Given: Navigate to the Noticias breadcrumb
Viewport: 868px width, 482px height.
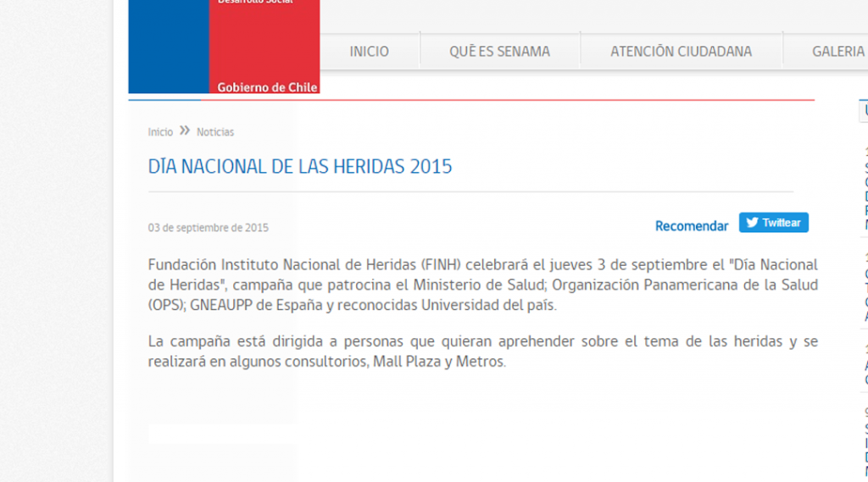Looking at the screenshot, I should [215, 132].
